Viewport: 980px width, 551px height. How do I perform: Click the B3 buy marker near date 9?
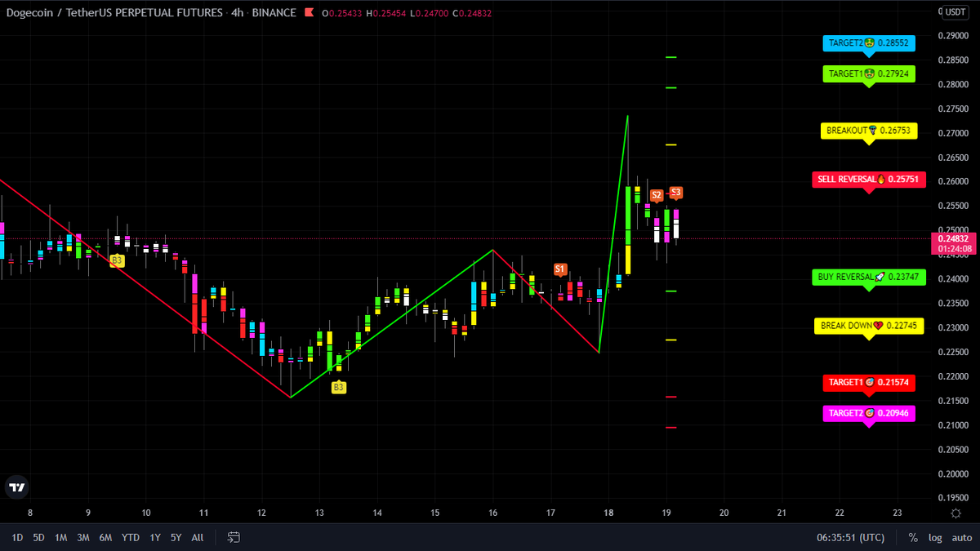[117, 260]
